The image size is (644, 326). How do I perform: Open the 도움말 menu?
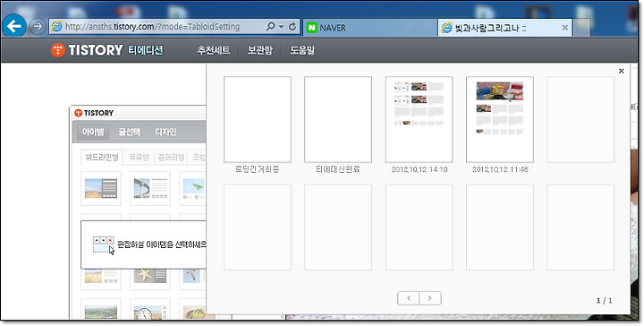tap(302, 50)
